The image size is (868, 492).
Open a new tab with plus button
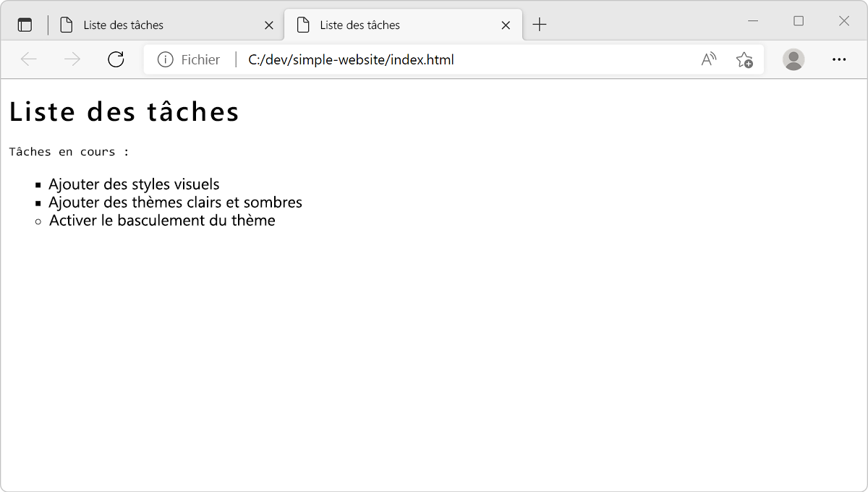pyautogui.click(x=540, y=25)
